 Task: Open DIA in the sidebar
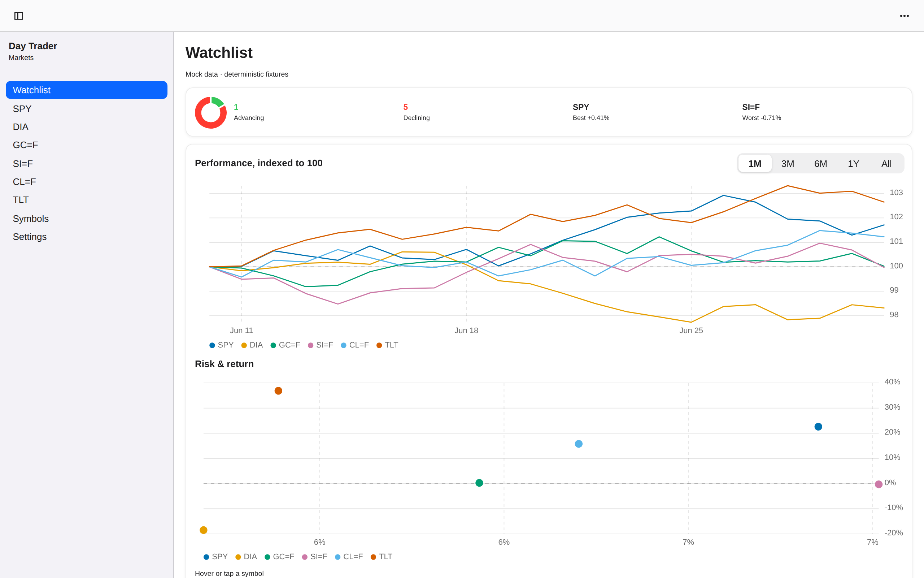point(87,126)
